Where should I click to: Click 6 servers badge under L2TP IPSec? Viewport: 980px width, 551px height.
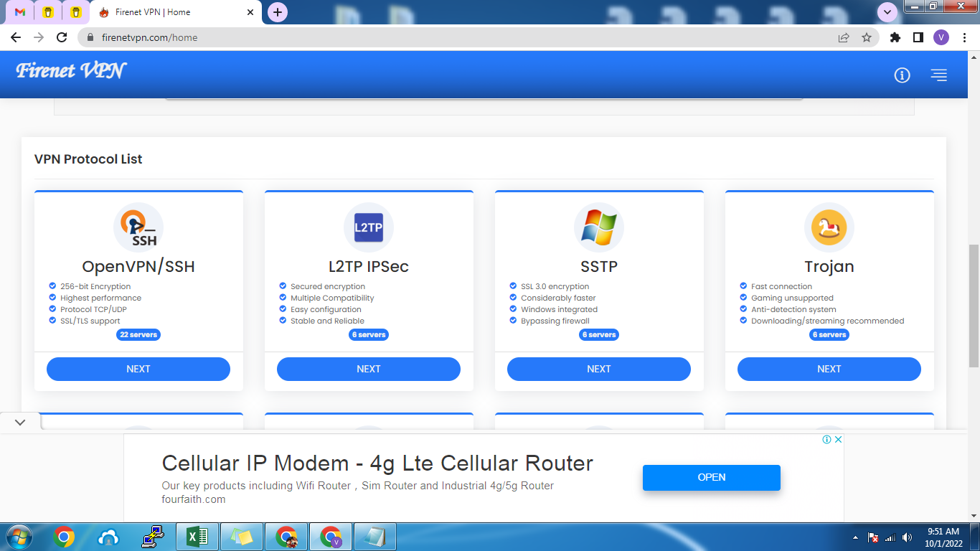click(x=369, y=334)
